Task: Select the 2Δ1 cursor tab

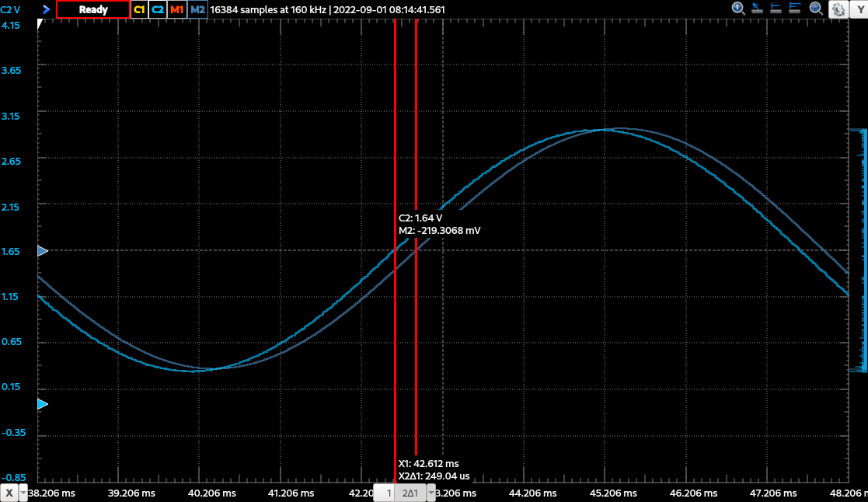Action: 409,493
